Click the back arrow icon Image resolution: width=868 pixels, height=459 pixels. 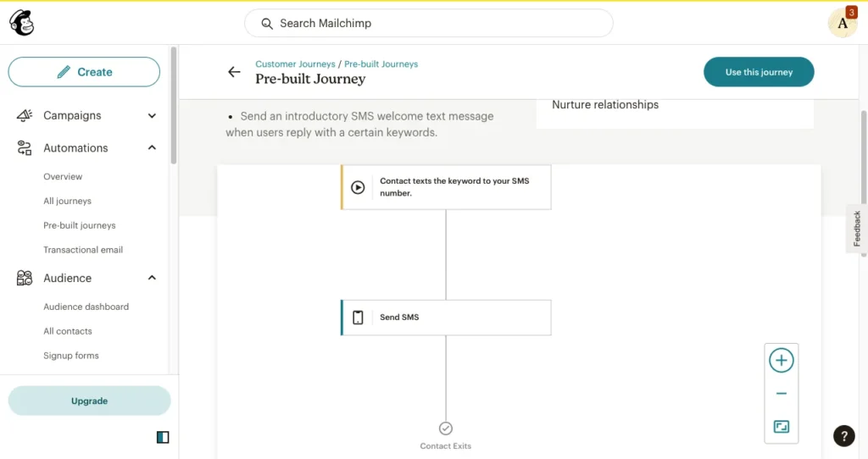coord(234,72)
